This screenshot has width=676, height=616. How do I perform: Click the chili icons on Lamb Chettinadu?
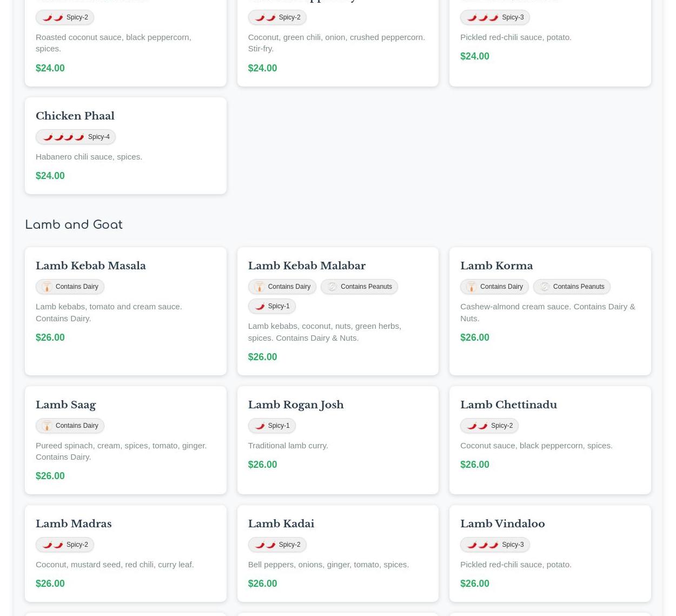(x=477, y=426)
